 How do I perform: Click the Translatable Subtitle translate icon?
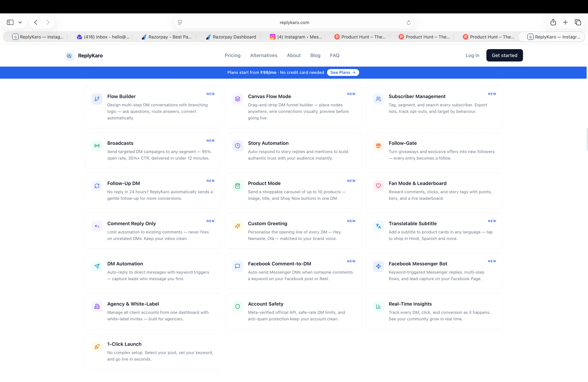tap(378, 226)
